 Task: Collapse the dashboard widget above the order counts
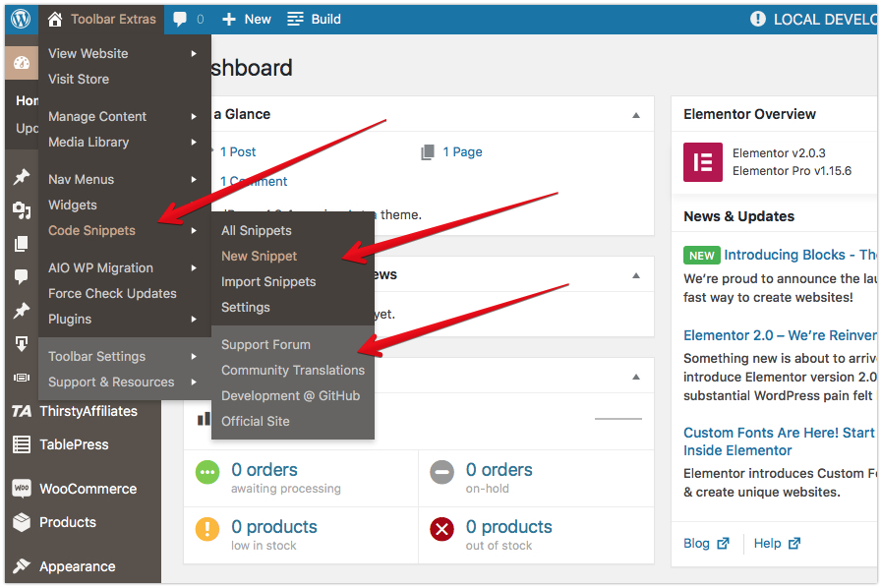[x=636, y=377]
